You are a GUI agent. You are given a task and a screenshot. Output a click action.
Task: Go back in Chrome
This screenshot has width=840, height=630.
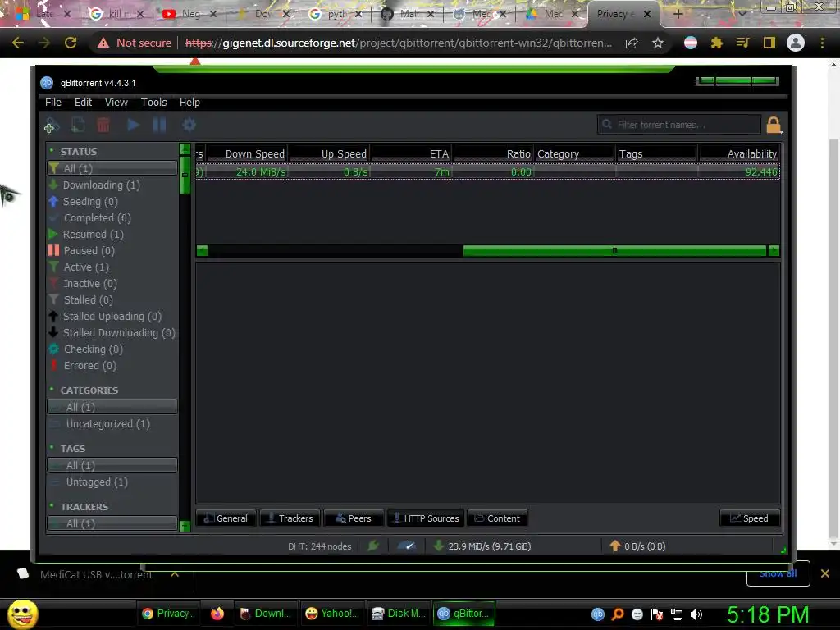pos(18,43)
